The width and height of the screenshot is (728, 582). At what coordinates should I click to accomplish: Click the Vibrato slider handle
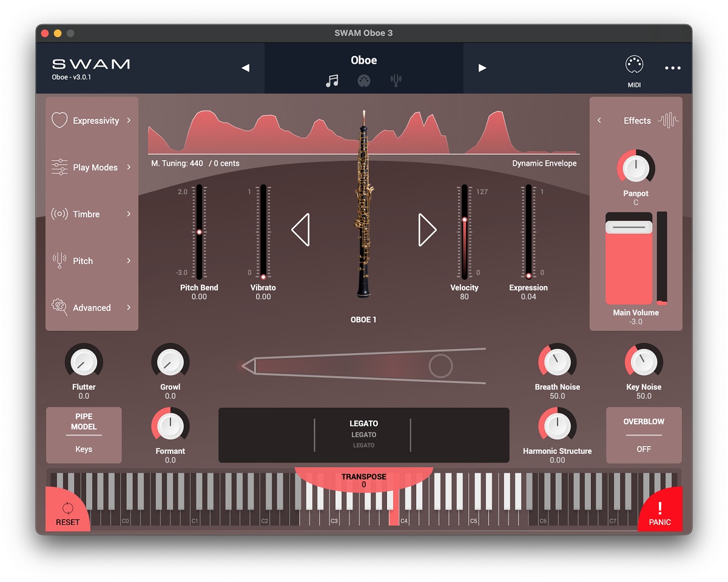point(263,276)
